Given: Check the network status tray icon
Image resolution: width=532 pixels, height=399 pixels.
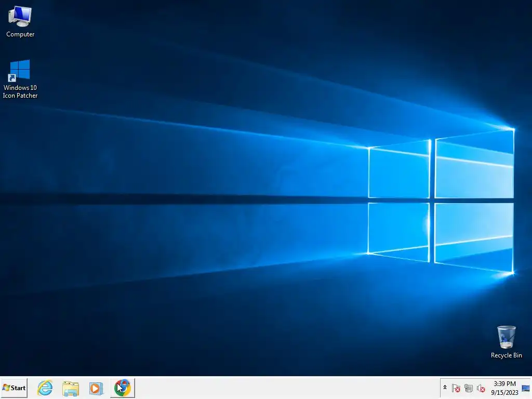Looking at the screenshot, I should [x=468, y=388].
